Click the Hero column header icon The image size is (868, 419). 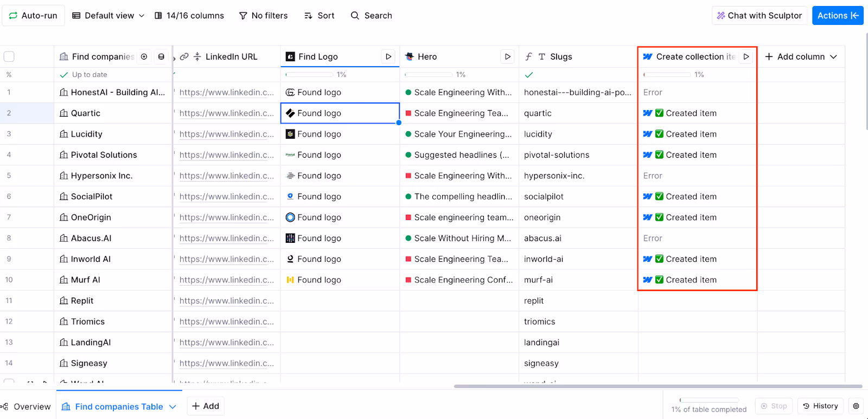[410, 56]
